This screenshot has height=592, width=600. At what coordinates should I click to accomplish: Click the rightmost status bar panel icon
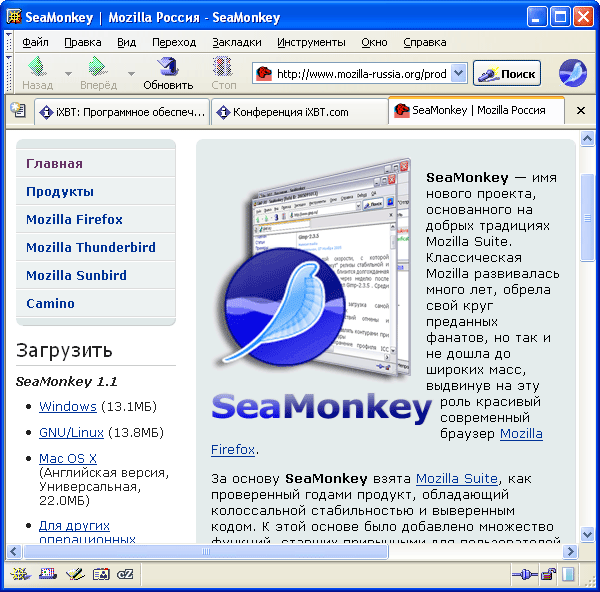(568, 574)
